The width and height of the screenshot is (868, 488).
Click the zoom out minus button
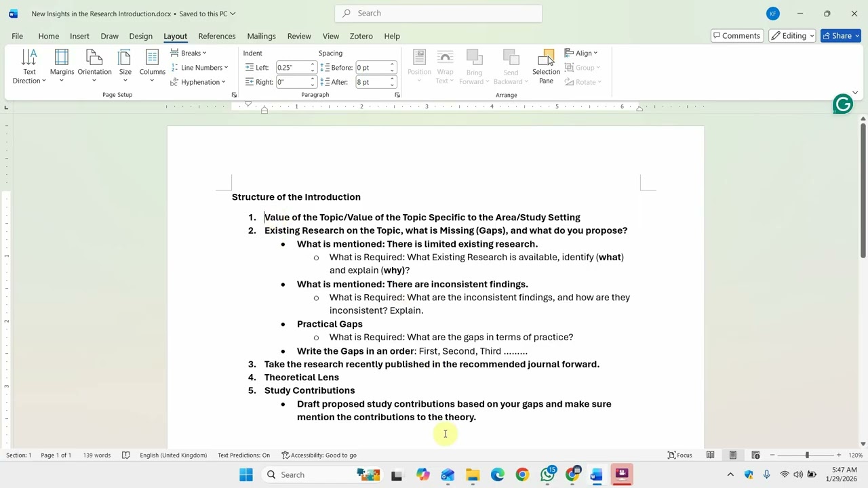772,455
